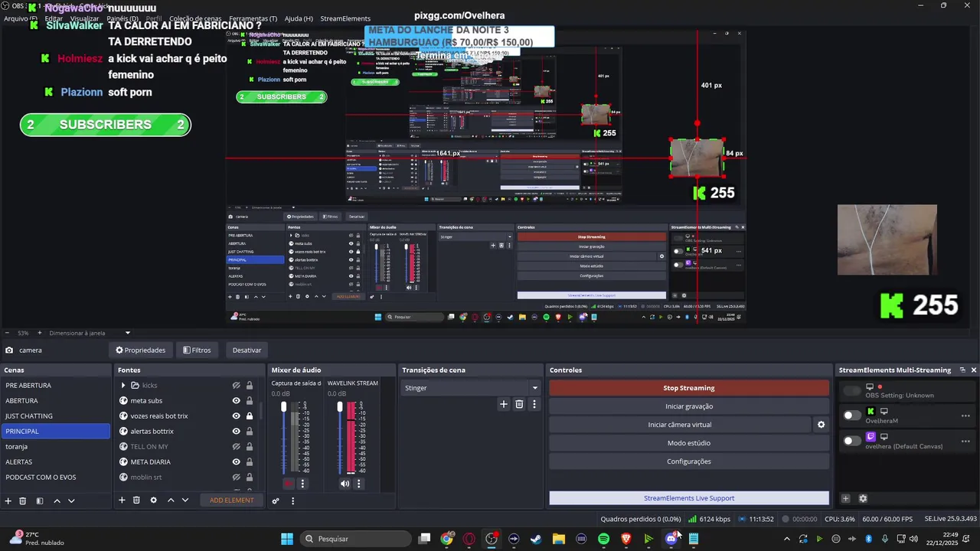
Task: Open camera source Propriedades
Action: tap(141, 350)
